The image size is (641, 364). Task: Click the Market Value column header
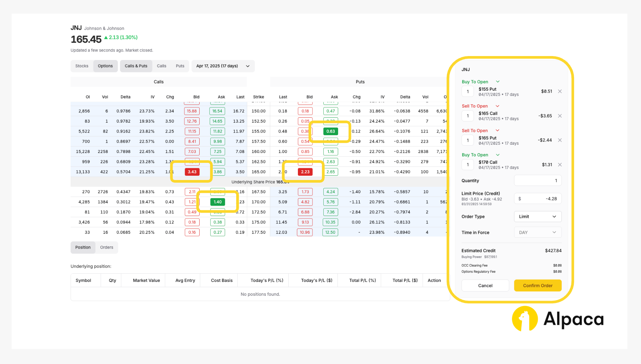146,281
